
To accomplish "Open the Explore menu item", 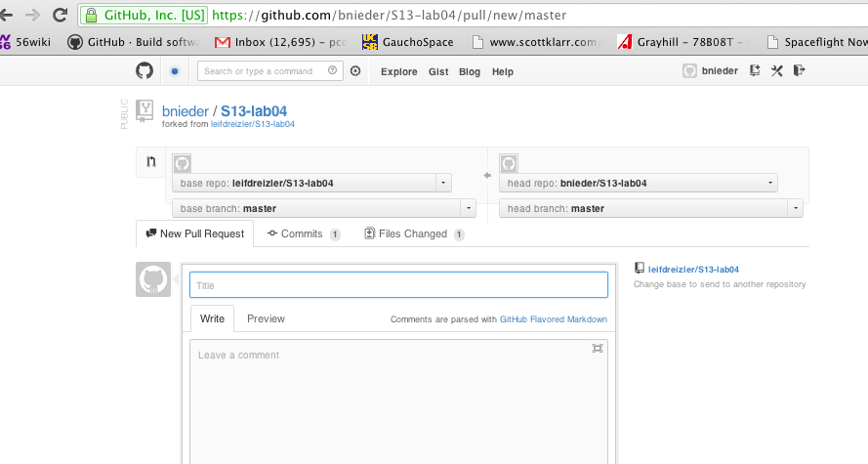I will tap(398, 71).
